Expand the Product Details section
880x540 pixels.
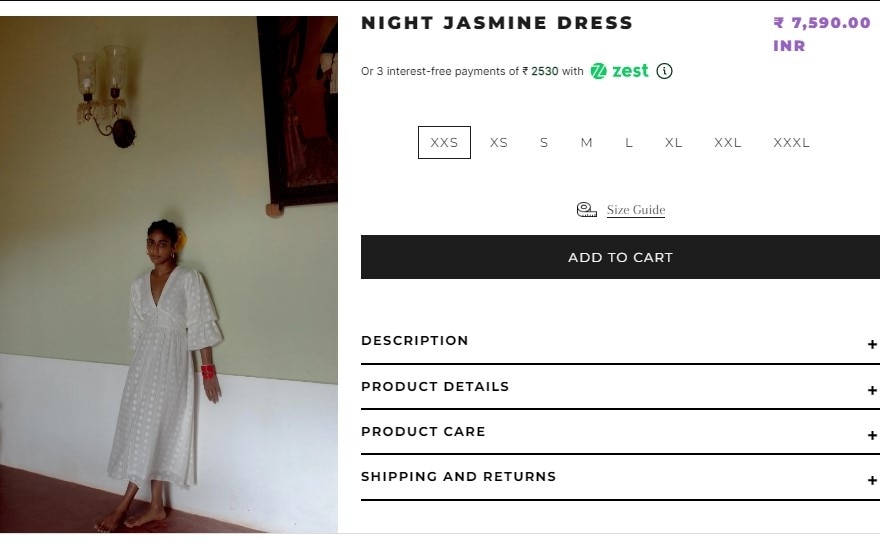pyautogui.click(x=435, y=387)
